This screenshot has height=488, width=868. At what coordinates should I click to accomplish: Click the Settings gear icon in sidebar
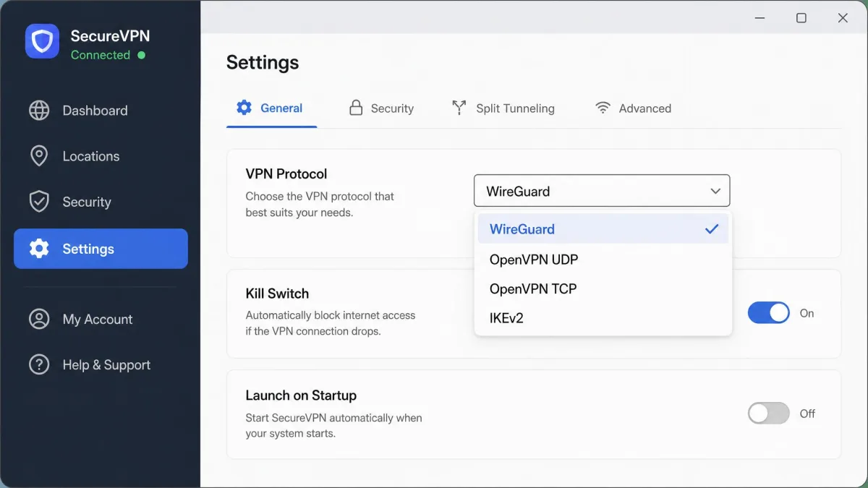pyautogui.click(x=39, y=249)
